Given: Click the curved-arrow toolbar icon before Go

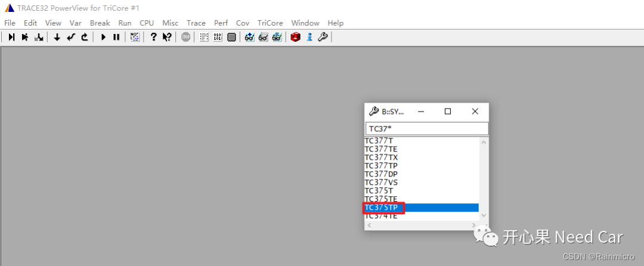Looking at the screenshot, I should (x=85, y=38).
